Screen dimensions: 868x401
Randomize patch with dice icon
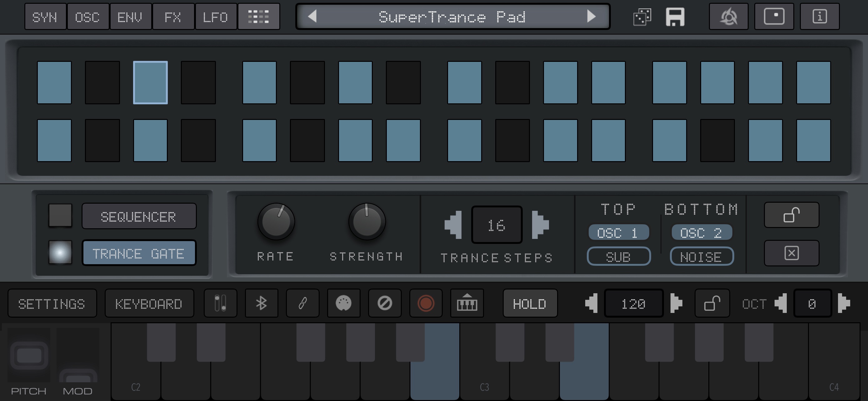pyautogui.click(x=642, y=17)
